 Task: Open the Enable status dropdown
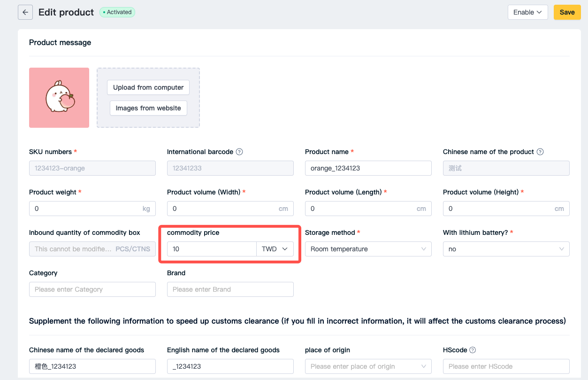[527, 12]
